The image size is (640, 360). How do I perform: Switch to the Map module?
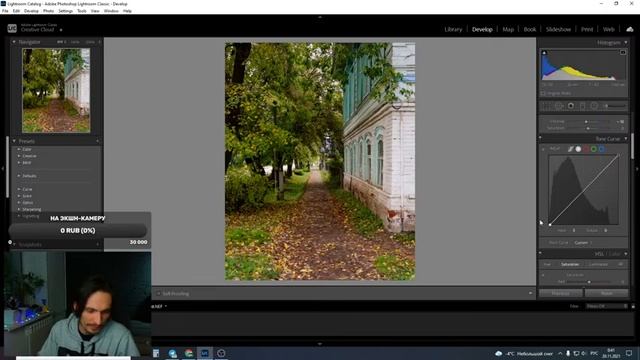[508, 29]
